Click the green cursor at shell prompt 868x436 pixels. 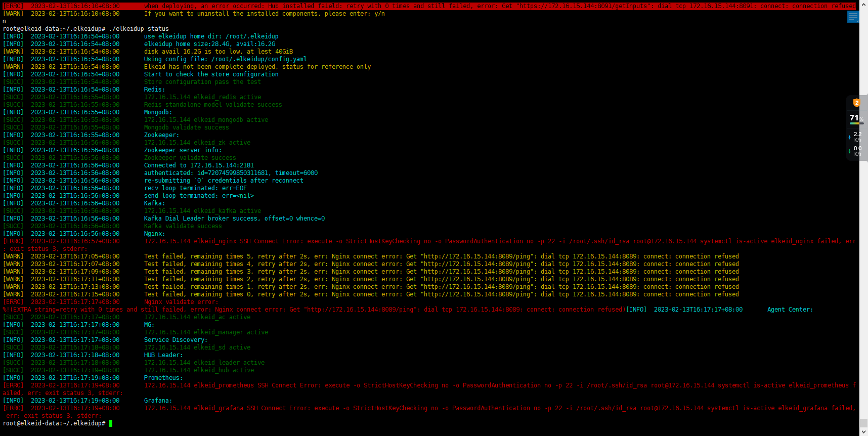pos(110,423)
